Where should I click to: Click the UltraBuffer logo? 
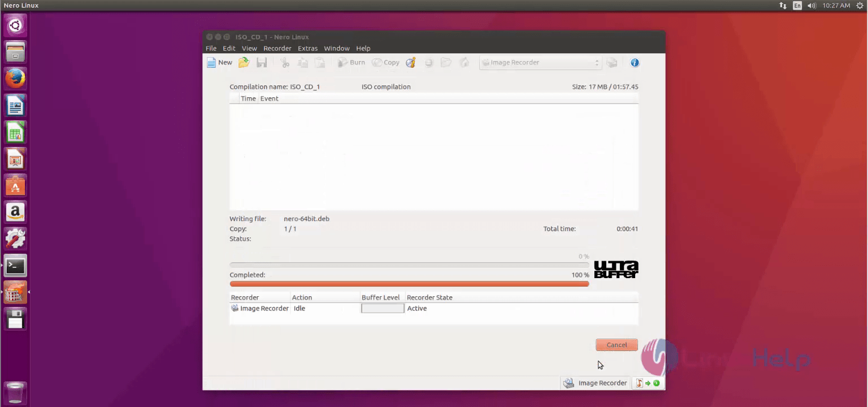tap(616, 270)
